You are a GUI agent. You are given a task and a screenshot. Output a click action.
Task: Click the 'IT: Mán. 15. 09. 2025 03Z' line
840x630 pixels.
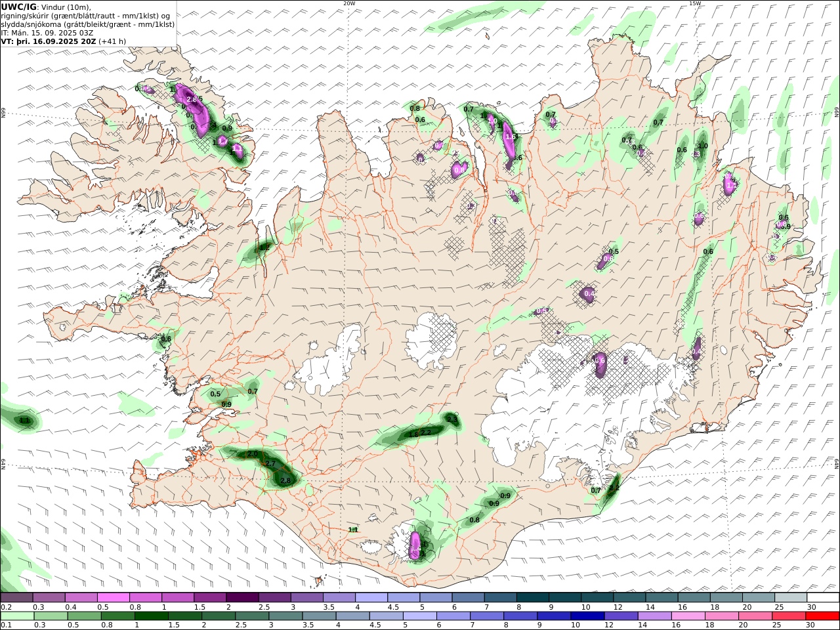pos(49,33)
